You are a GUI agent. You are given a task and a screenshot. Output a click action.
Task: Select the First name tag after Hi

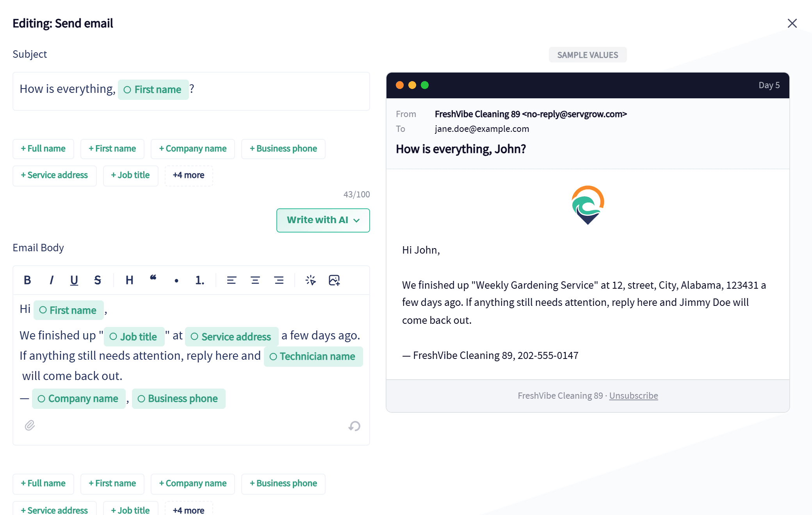[x=69, y=310]
